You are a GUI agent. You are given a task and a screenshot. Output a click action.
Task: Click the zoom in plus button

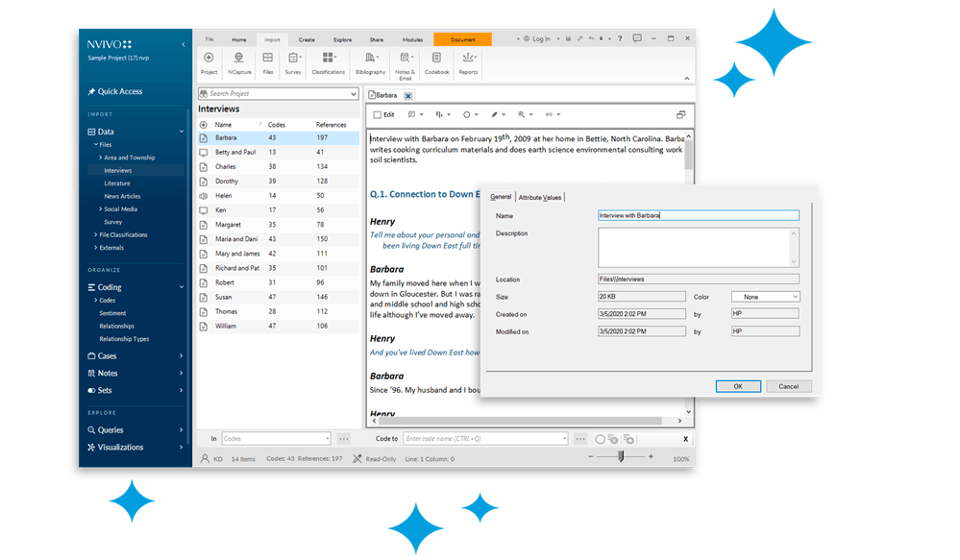[651, 456]
